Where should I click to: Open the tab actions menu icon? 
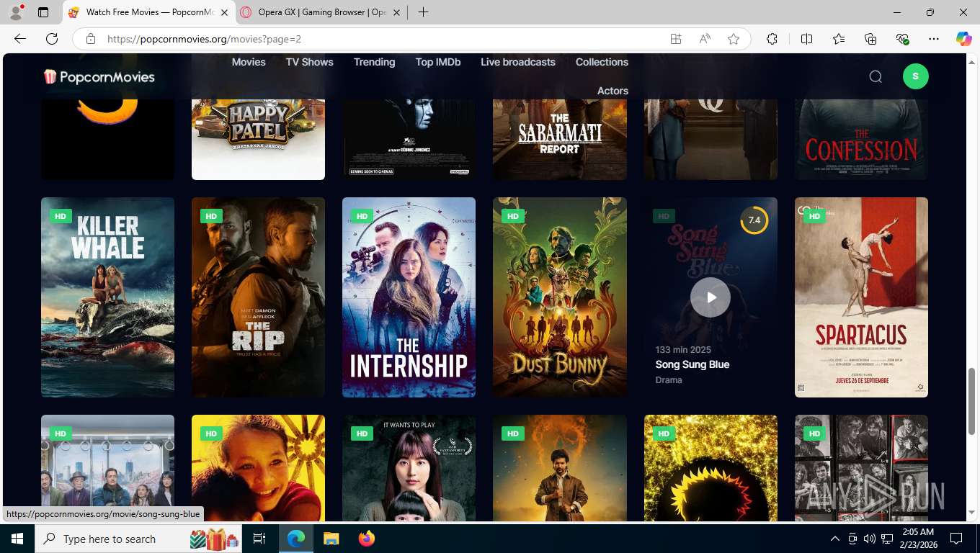tap(43, 12)
